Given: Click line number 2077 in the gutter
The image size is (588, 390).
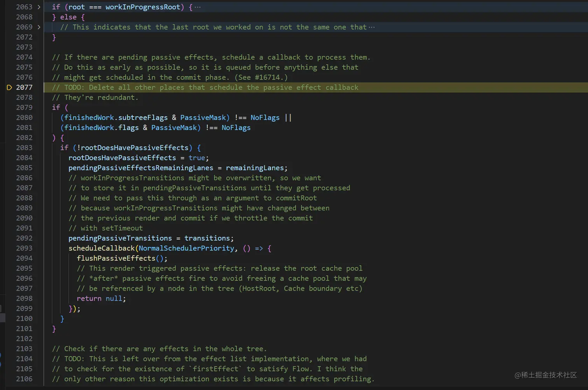Looking at the screenshot, I should coord(24,87).
